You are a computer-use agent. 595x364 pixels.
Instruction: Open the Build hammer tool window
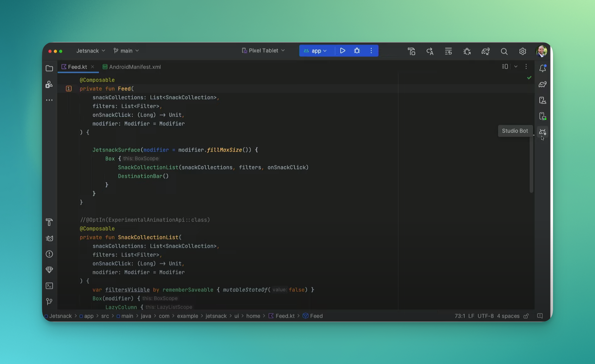point(49,222)
